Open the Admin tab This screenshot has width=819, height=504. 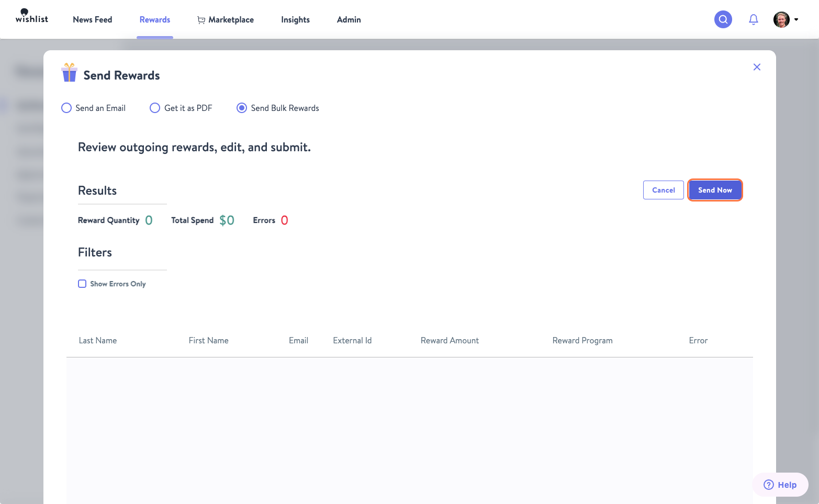(349, 19)
